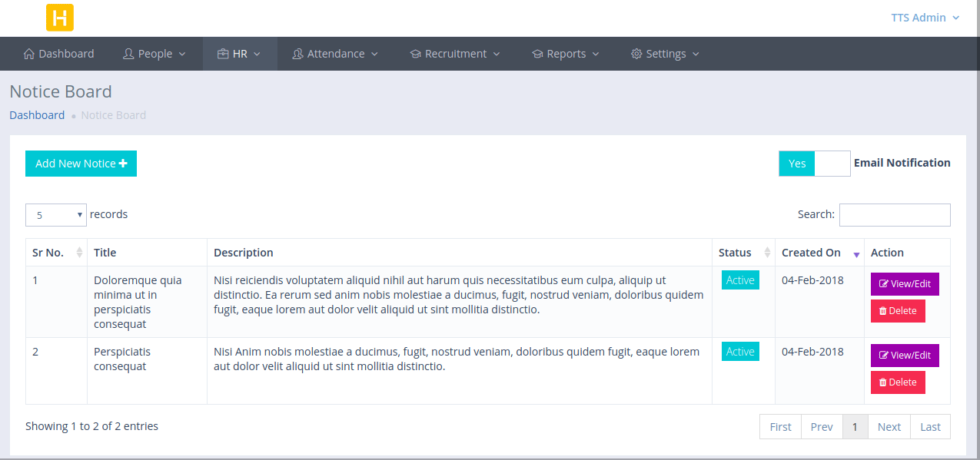The height and width of the screenshot is (460, 980).
Task: Open the records per page dropdown
Action: (56, 215)
